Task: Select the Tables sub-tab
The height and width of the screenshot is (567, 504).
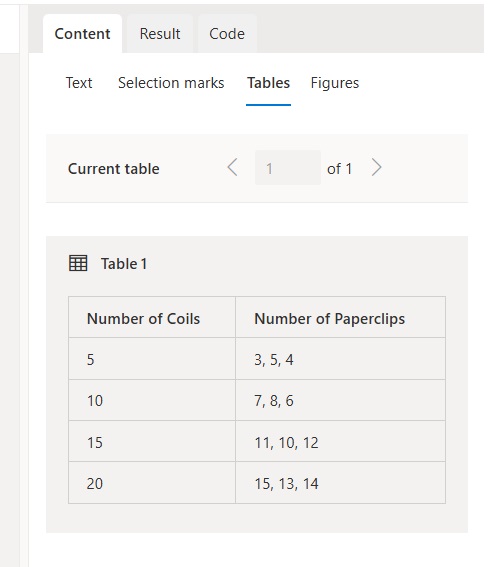Action: 268,83
